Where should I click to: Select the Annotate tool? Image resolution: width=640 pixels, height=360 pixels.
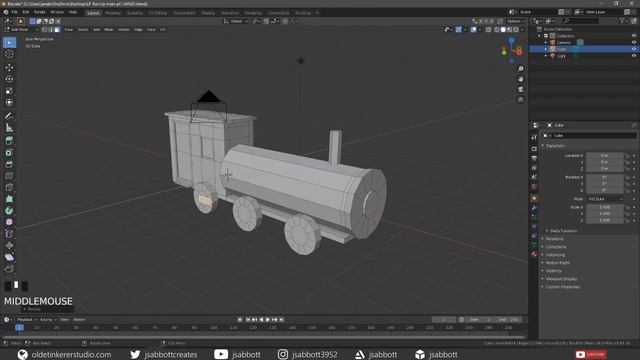tap(9, 116)
